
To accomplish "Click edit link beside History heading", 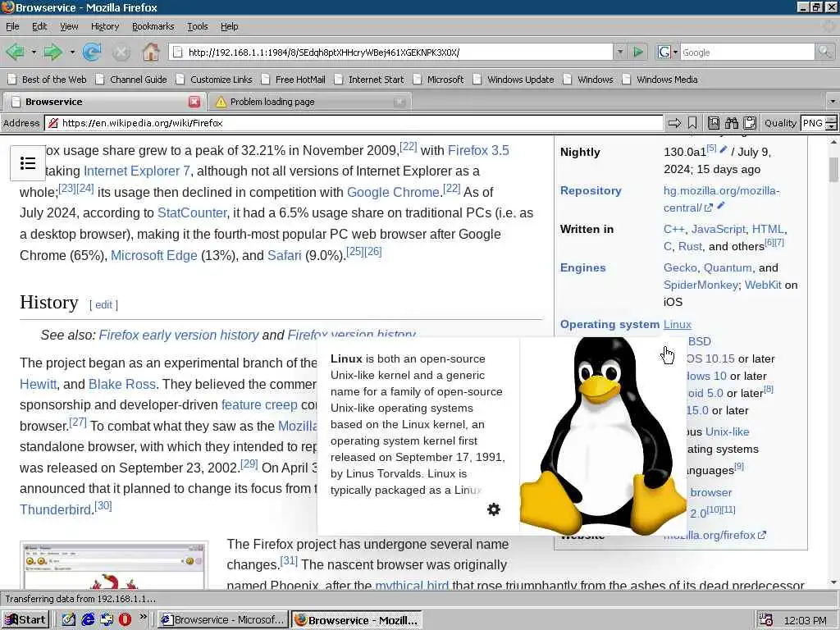I will point(103,304).
